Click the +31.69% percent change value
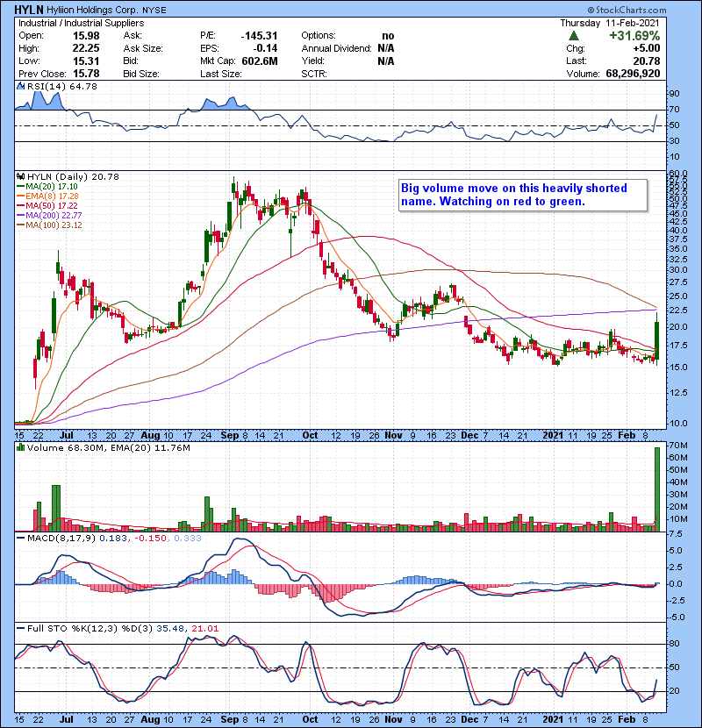 tap(634, 36)
